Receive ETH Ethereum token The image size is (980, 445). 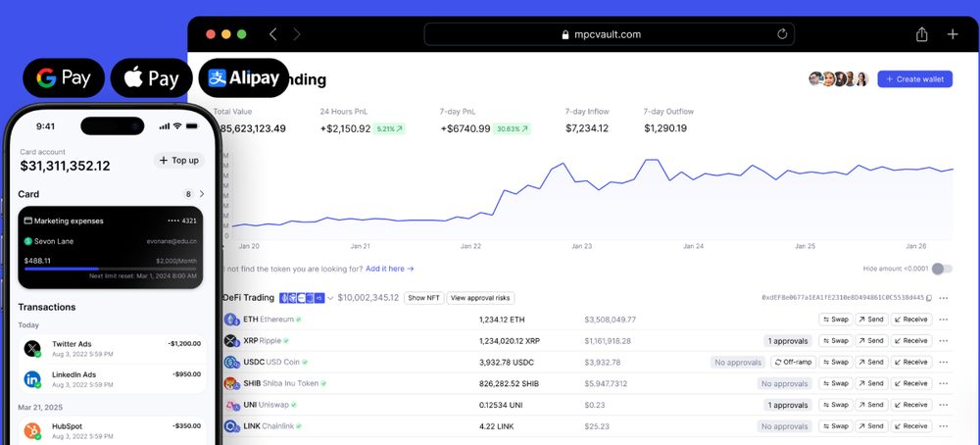tap(911, 320)
